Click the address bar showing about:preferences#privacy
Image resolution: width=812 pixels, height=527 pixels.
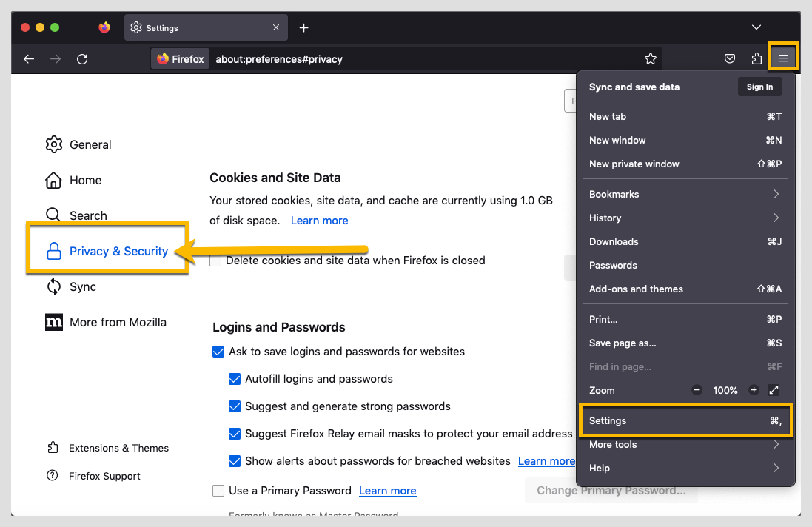point(280,58)
